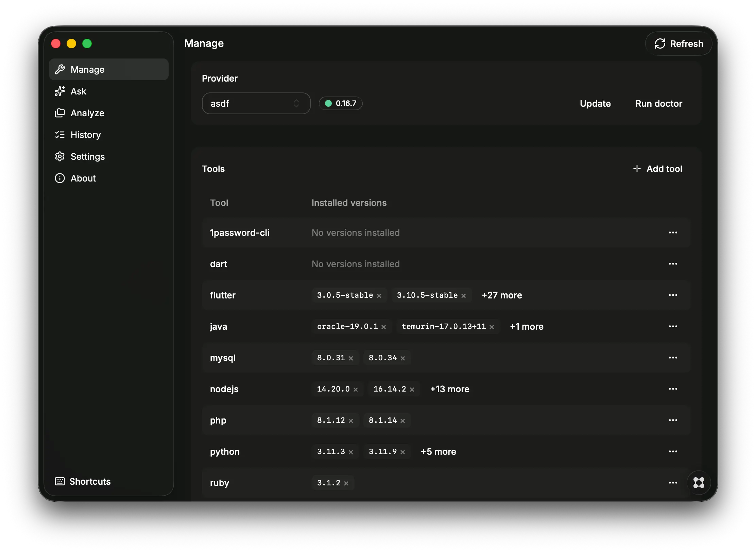Open more options for nodejs

pos(673,389)
